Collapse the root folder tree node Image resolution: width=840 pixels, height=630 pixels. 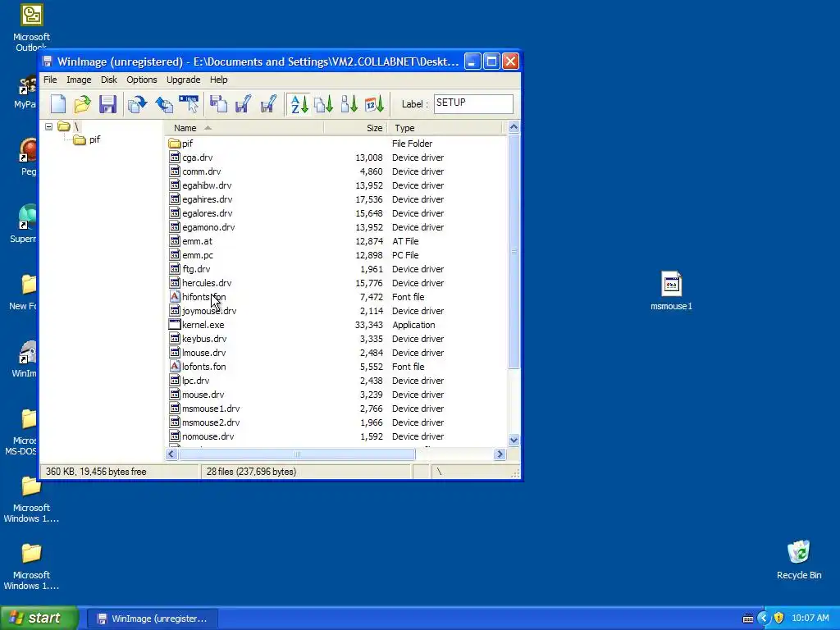[48, 127]
